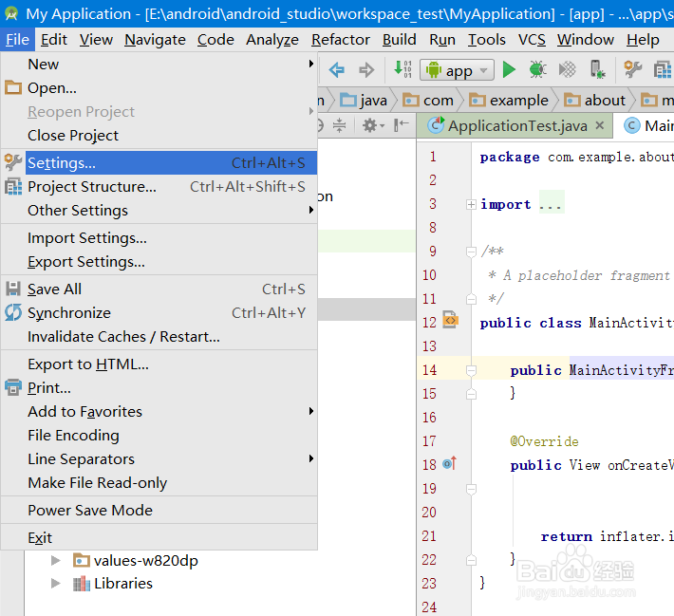The width and height of the screenshot is (674, 616).
Task: Click the Libraries books icon
Action: 82,584
